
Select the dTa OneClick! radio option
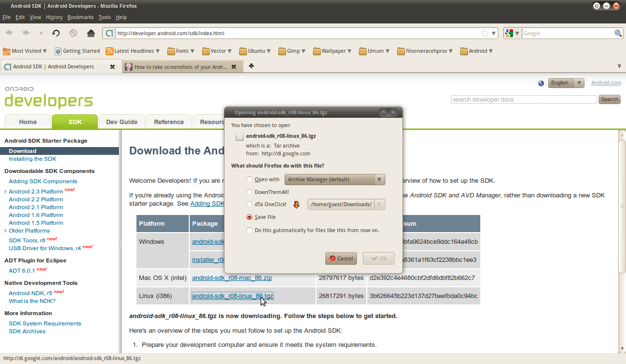(250, 204)
